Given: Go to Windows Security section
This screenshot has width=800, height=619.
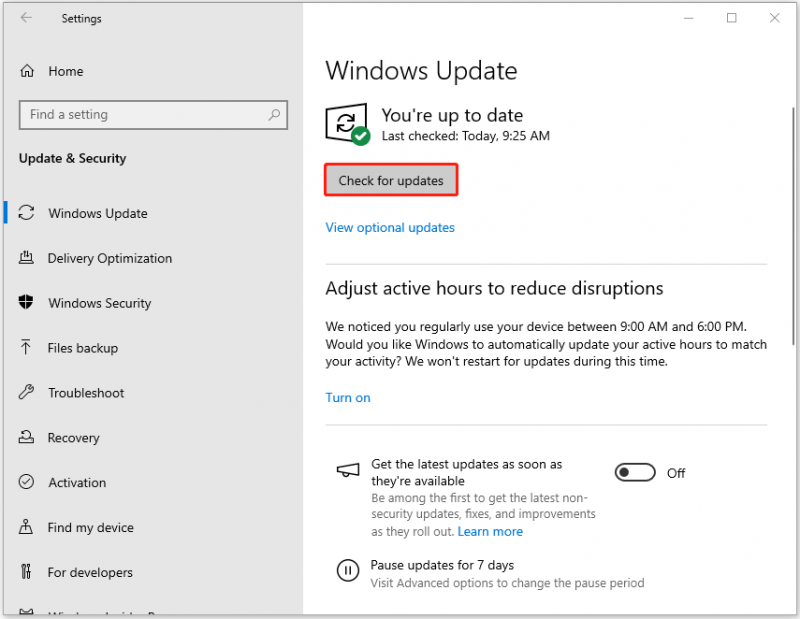Looking at the screenshot, I should (x=99, y=303).
